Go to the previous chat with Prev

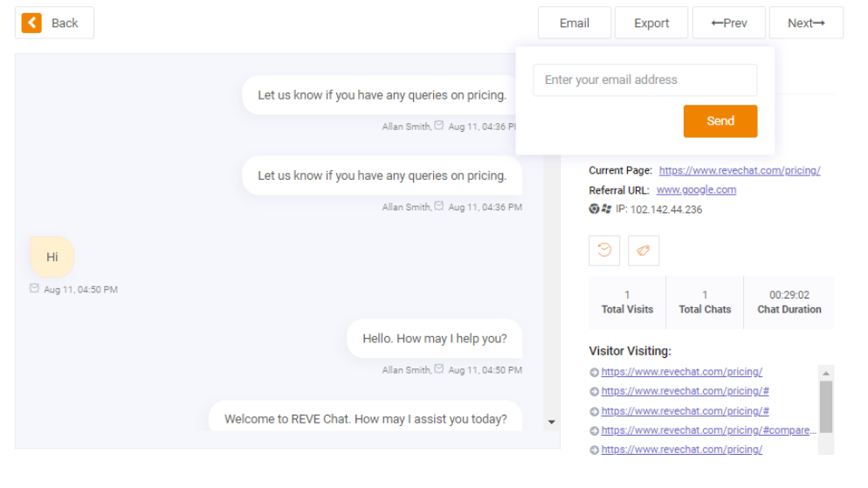click(728, 23)
